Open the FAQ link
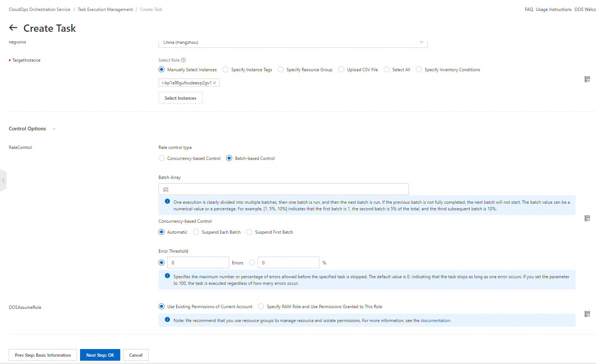 tap(529, 9)
